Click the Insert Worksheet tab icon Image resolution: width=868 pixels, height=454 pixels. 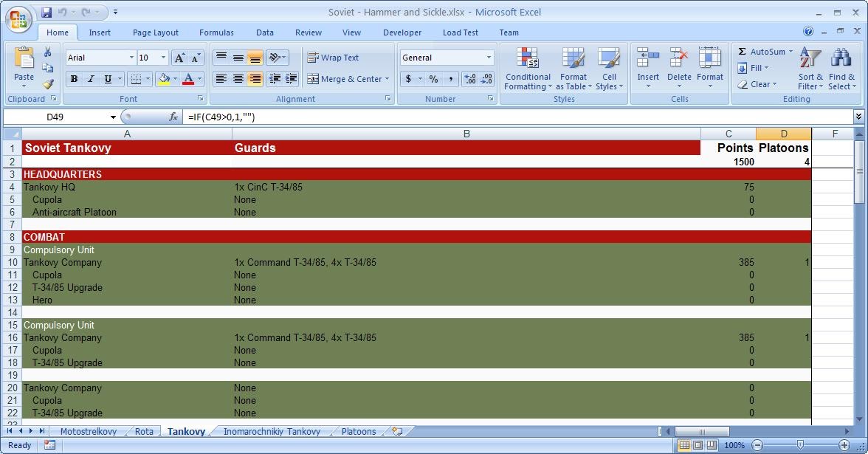pos(397,431)
